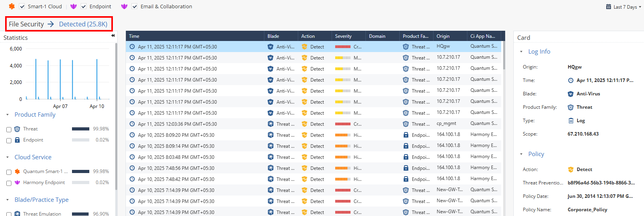This screenshot has width=644, height=216.
Task: Collapse the Product Family section
Action: [7, 115]
